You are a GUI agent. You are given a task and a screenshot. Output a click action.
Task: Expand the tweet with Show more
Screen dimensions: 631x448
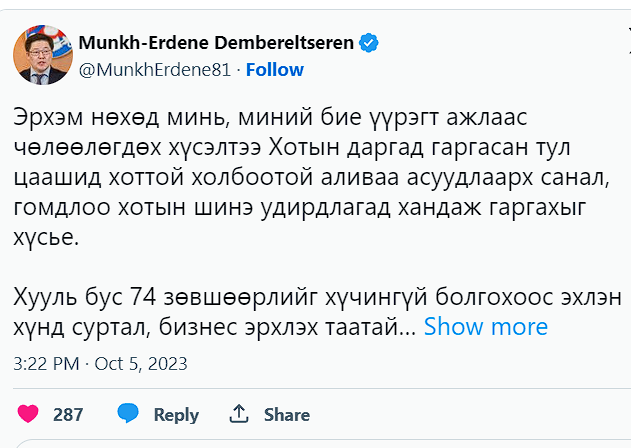click(x=486, y=327)
